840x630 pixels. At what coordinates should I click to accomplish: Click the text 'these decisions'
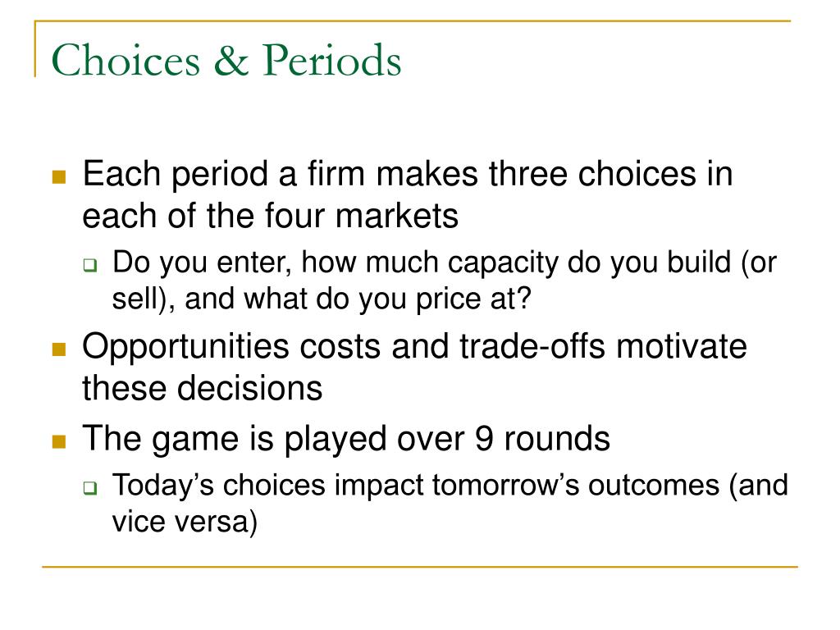(x=203, y=388)
